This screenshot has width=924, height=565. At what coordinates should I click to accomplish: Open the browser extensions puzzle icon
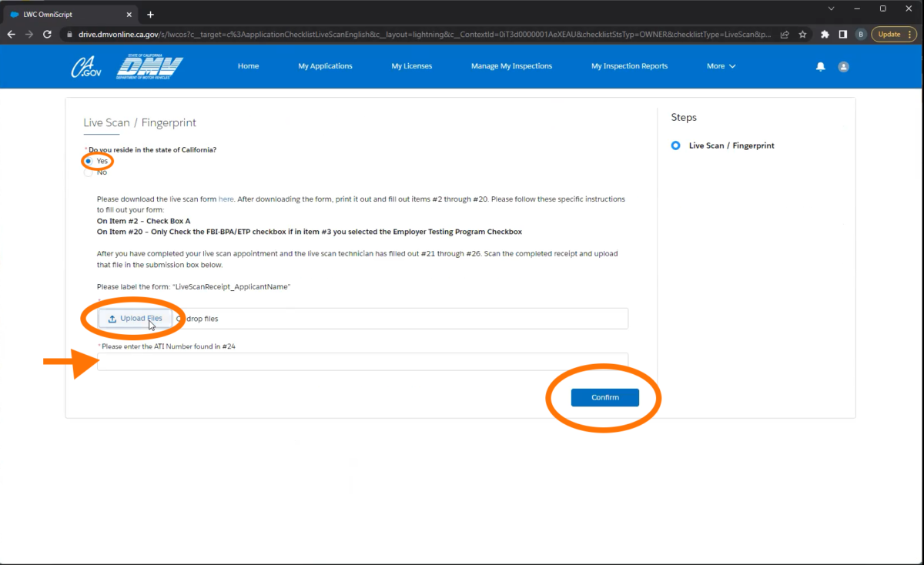[825, 35]
